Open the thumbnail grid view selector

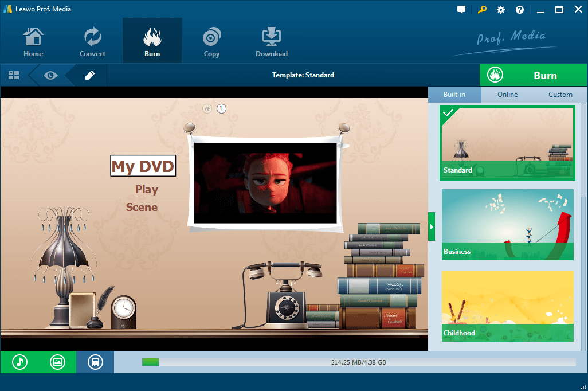click(13, 75)
